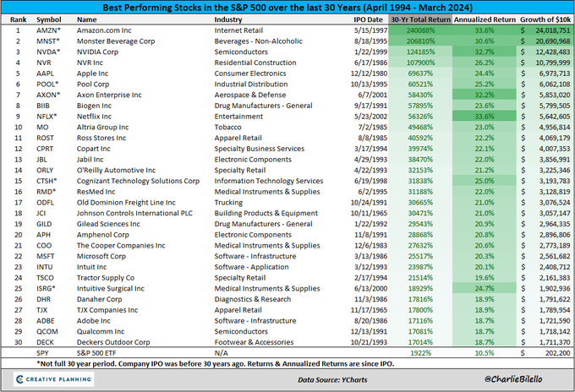Click Axon's 32.2% annualized return cell
575x392 pixels.
485,95
